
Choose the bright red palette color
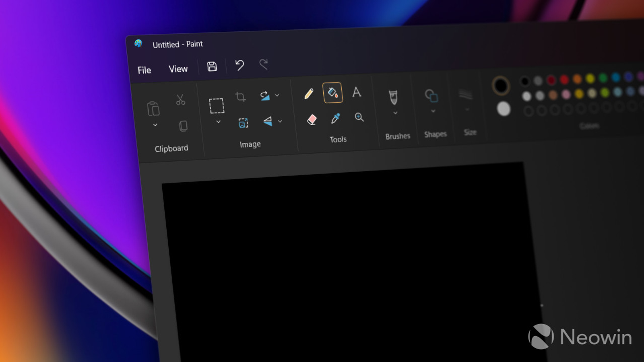click(x=564, y=80)
